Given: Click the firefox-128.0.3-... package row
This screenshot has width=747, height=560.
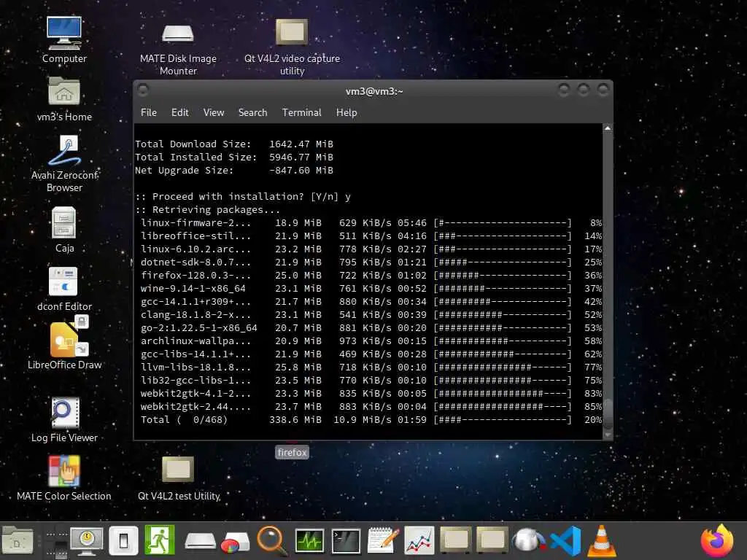Looking at the screenshot, I should coord(371,275).
